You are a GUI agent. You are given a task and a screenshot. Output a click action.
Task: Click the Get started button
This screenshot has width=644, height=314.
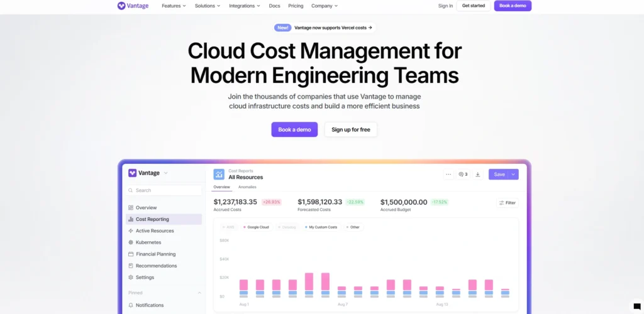point(473,6)
